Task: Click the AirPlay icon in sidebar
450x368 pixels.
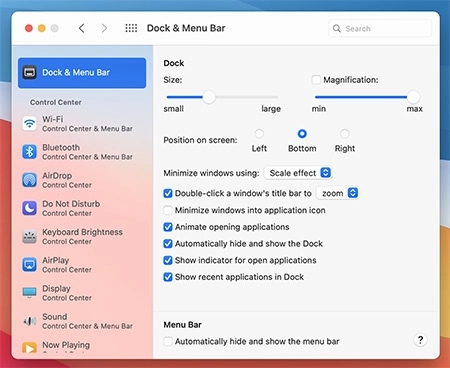Action: coord(29,265)
